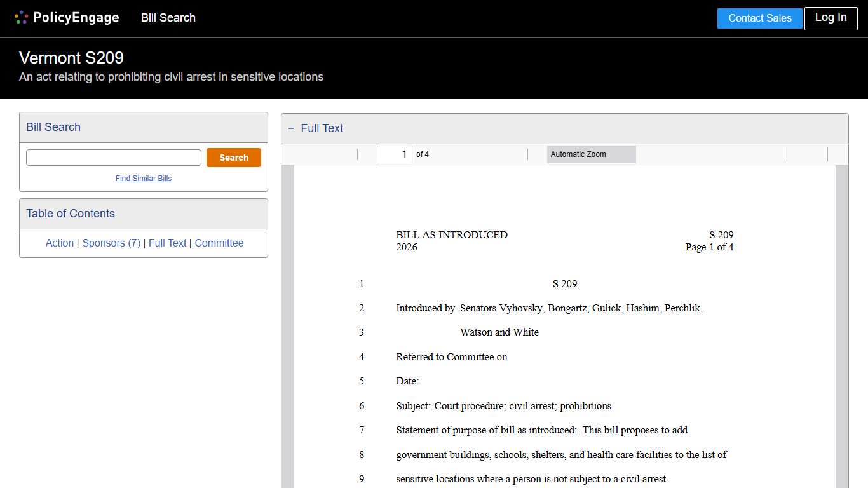
Task: Click the Full Text panel header
Action: [x=322, y=128]
